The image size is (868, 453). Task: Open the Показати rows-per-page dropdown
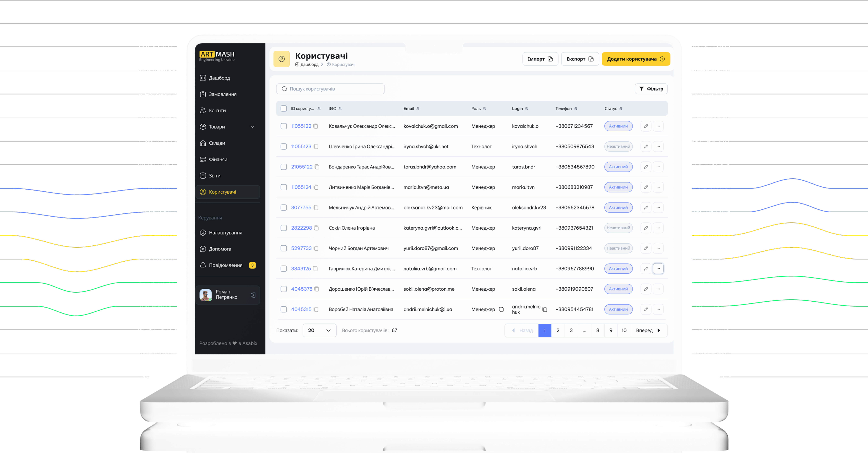319,330
